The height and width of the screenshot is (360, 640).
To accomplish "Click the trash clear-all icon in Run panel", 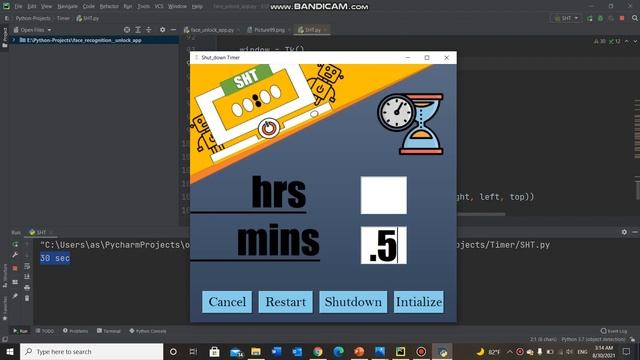I will pos(27,298).
